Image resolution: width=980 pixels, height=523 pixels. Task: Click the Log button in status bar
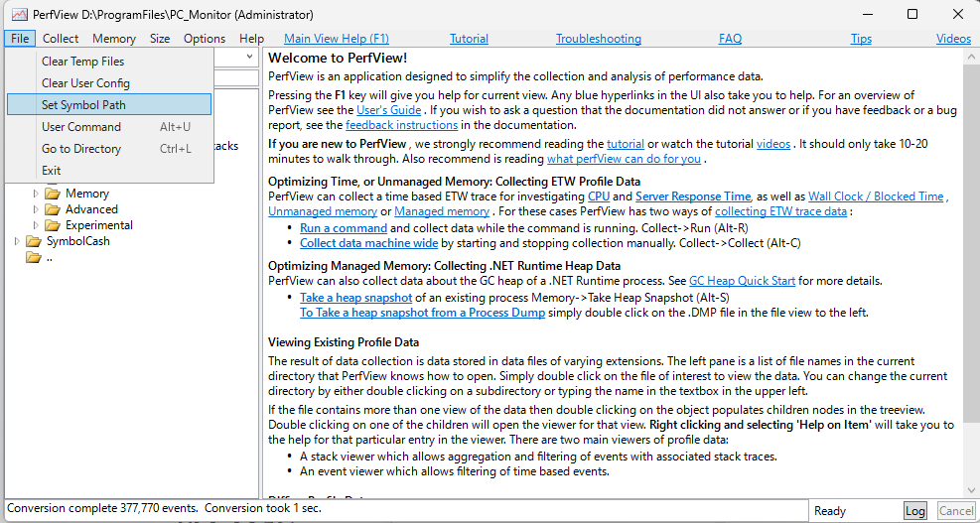click(x=915, y=511)
